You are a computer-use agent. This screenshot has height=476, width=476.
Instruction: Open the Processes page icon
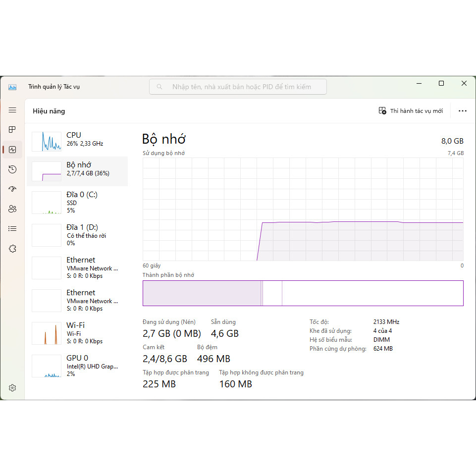tap(12, 130)
